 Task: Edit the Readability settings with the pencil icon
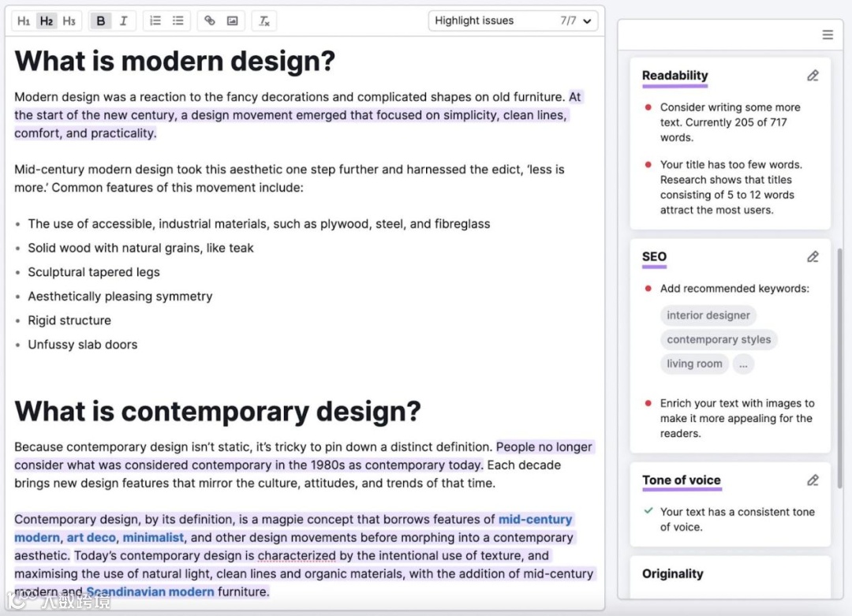pyautogui.click(x=813, y=76)
